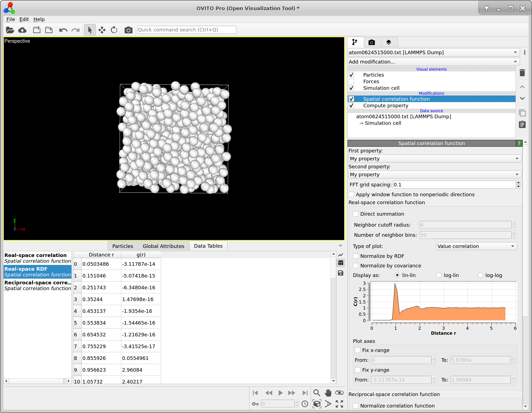Select log-log display mode

click(x=481, y=275)
